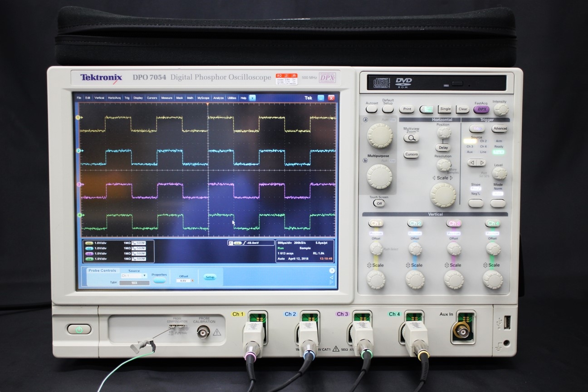Click the C1 channel badge in readout
The width and height of the screenshot is (588, 392).
(89, 243)
